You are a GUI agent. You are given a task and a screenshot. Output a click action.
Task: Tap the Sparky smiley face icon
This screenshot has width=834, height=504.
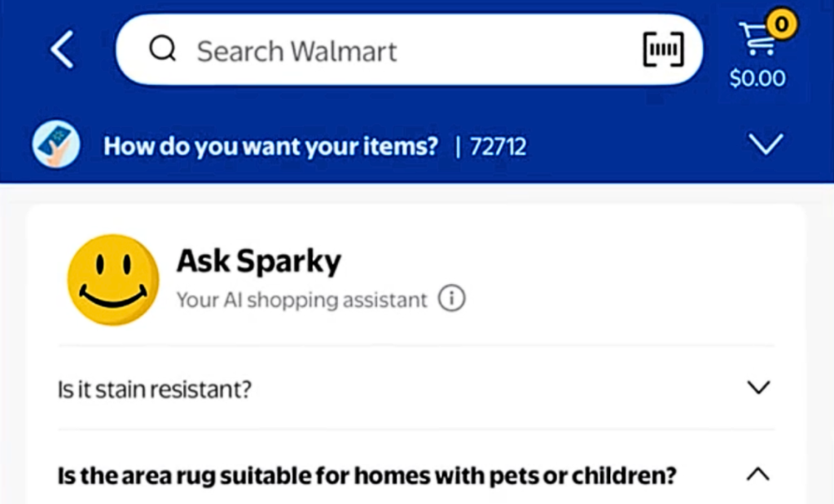(112, 280)
